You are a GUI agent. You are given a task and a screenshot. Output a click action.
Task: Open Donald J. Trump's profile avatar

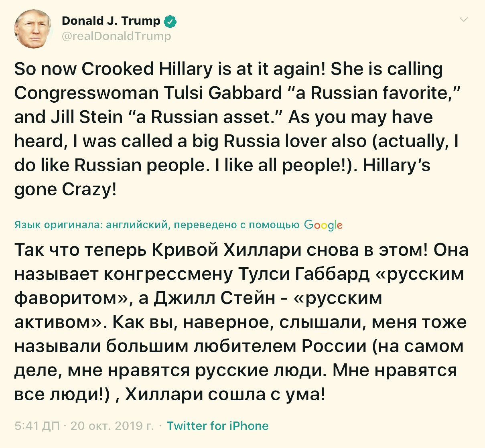coord(33,28)
